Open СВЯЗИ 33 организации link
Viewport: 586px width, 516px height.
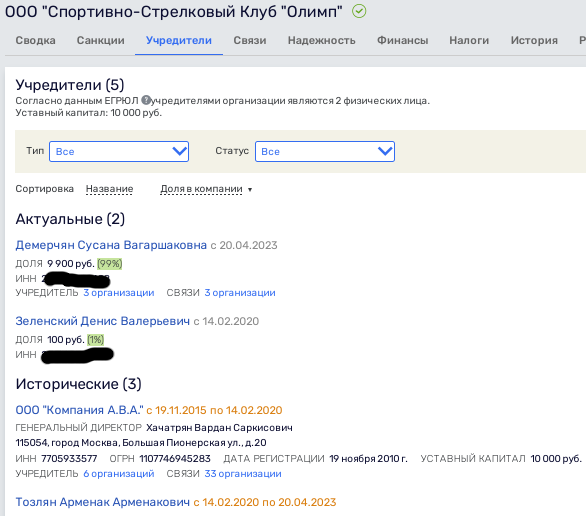click(x=243, y=473)
